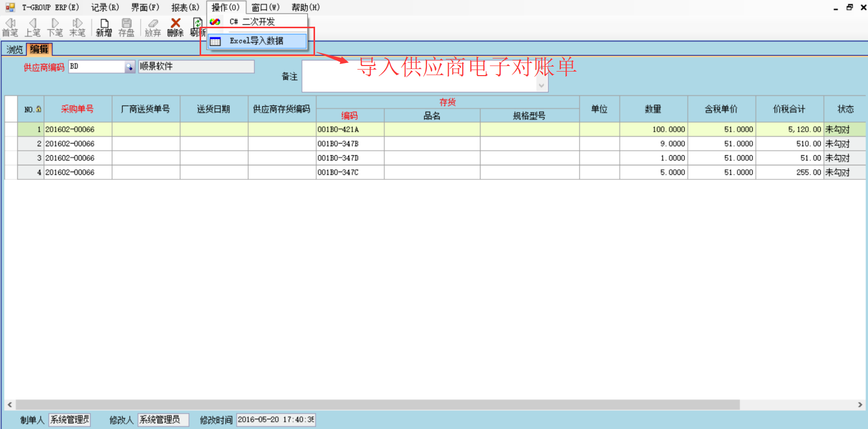Click supplier code field BD
The height and width of the screenshot is (429, 868).
[97, 67]
